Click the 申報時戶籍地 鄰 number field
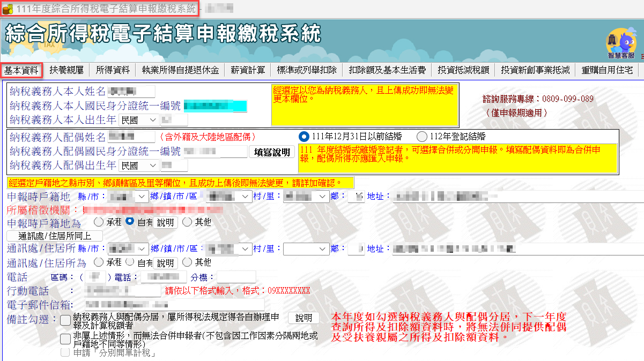The height and width of the screenshot is (361, 644). coord(356,197)
